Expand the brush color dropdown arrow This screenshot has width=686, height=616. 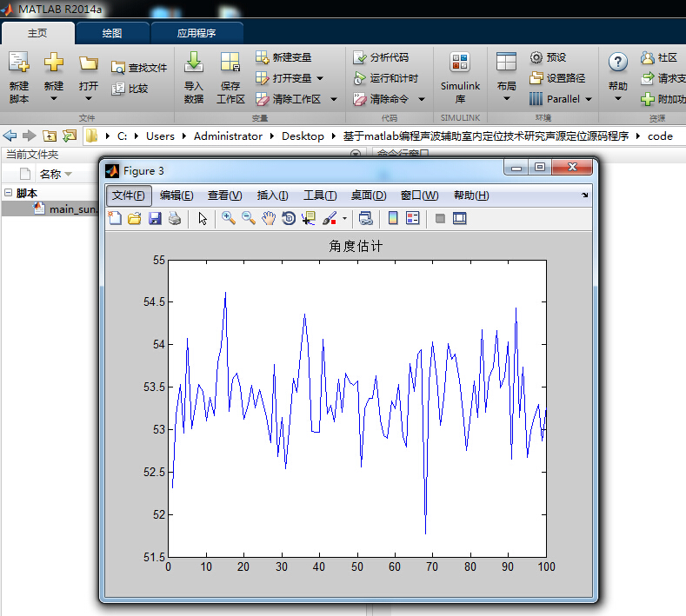[345, 218]
